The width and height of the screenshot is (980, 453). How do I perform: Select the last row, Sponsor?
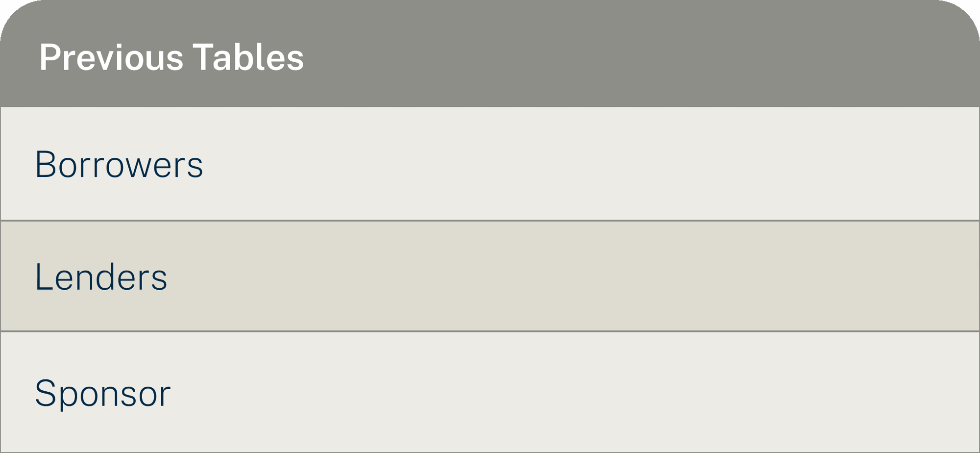(490, 392)
